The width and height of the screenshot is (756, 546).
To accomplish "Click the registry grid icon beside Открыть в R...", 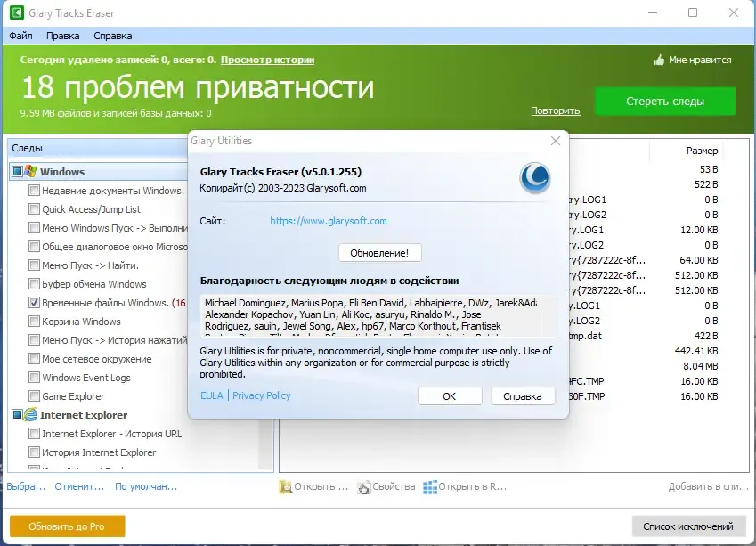I will [430, 487].
